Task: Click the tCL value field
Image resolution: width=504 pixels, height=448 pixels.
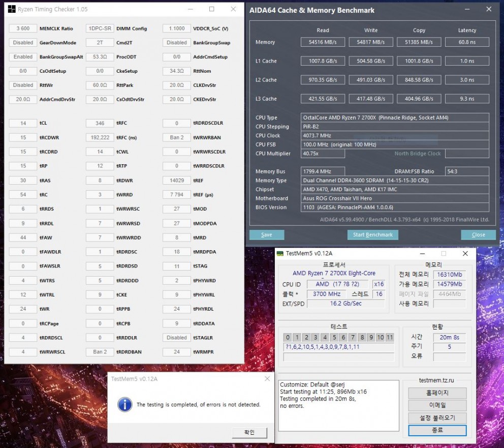Action: point(23,123)
